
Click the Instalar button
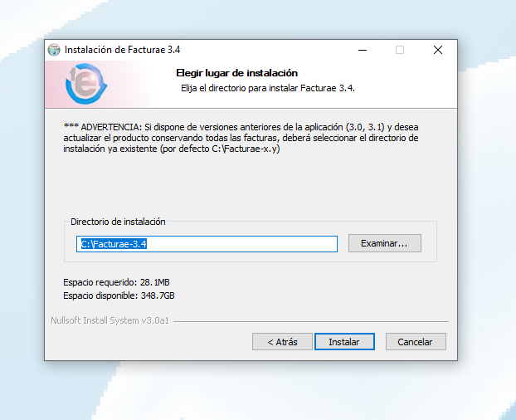click(344, 342)
